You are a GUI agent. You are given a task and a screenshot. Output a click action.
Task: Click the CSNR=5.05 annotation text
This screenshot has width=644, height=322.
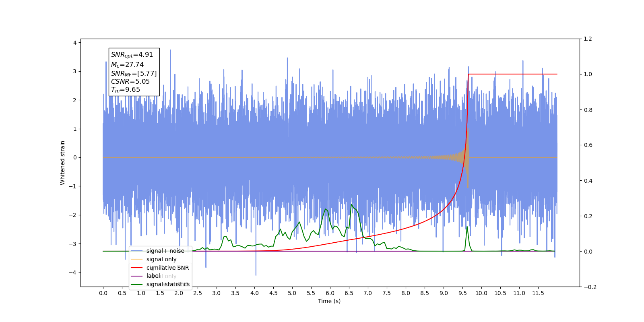(130, 81)
